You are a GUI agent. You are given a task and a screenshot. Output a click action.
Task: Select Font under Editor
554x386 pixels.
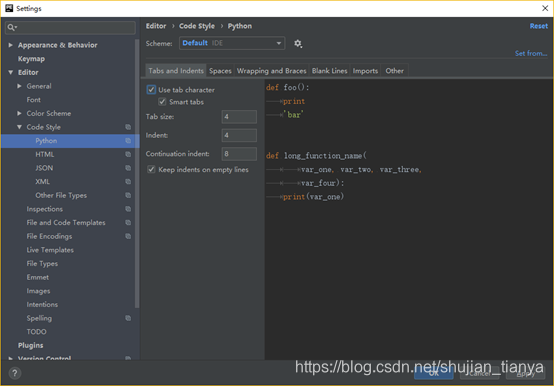pyautogui.click(x=33, y=100)
